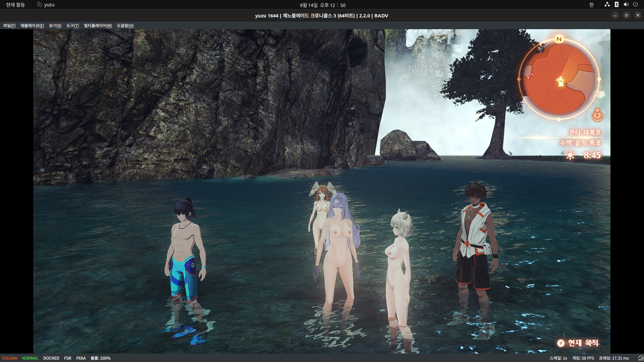The image size is (644, 362).
Task: Open the 한 input method indicator
Action: [x=591, y=5]
